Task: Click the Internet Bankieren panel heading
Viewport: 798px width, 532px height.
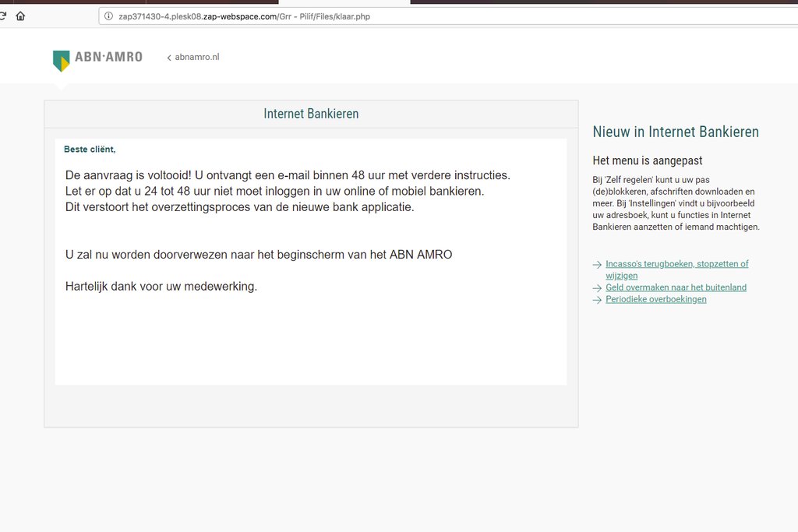Action: [311, 114]
